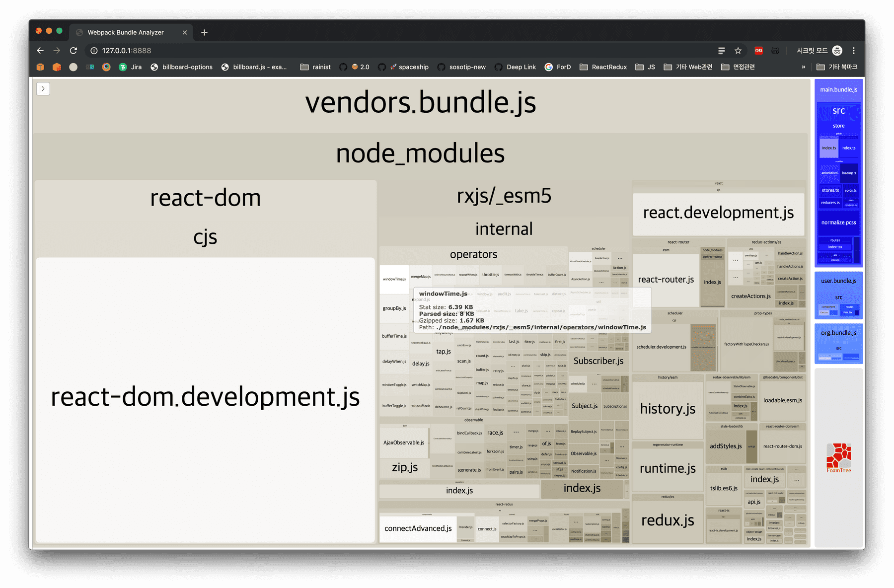Go back to the previous page
This screenshot has height=588, width=894.
pos(40,51)
